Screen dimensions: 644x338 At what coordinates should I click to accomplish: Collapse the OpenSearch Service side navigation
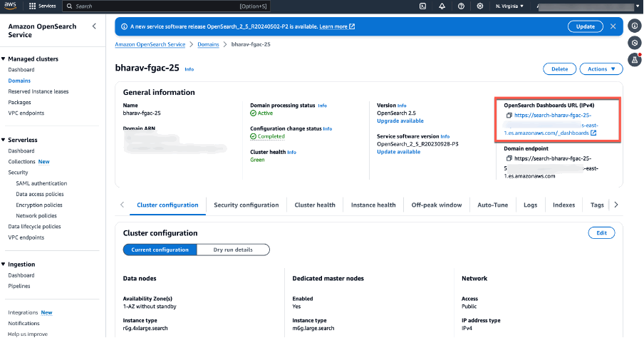coord(94,26)
